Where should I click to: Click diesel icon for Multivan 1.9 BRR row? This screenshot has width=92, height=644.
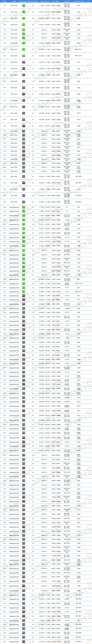(x=23, y=75)
